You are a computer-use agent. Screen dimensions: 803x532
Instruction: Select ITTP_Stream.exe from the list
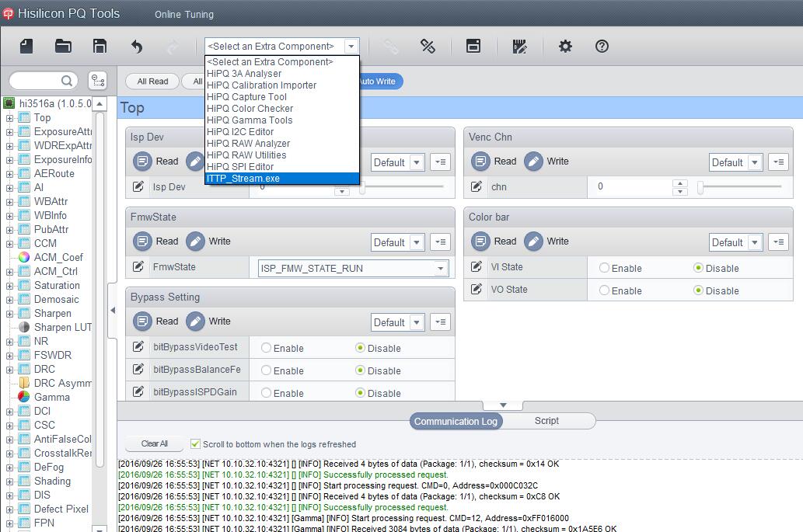tap(282, 179)
